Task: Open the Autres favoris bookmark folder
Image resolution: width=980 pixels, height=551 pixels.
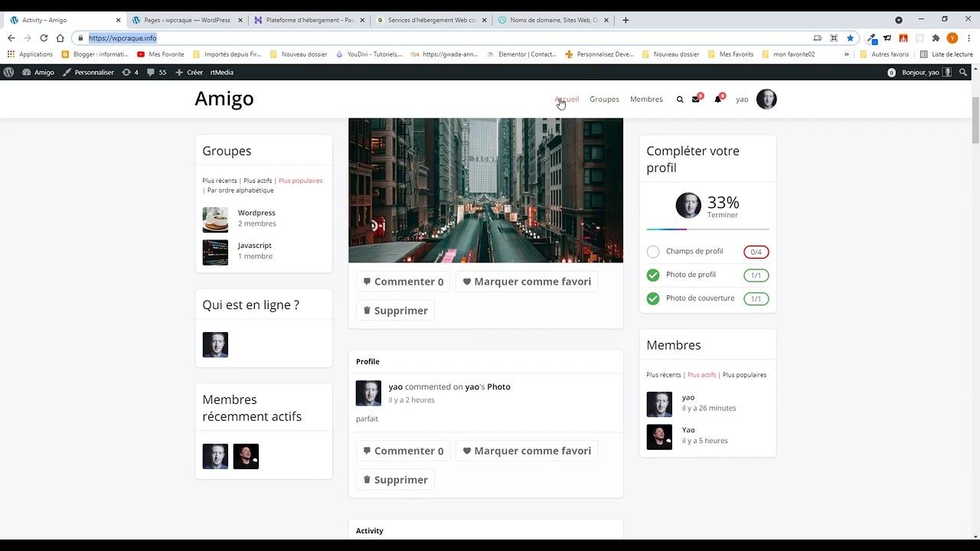Action: click(x=884, y=54)
